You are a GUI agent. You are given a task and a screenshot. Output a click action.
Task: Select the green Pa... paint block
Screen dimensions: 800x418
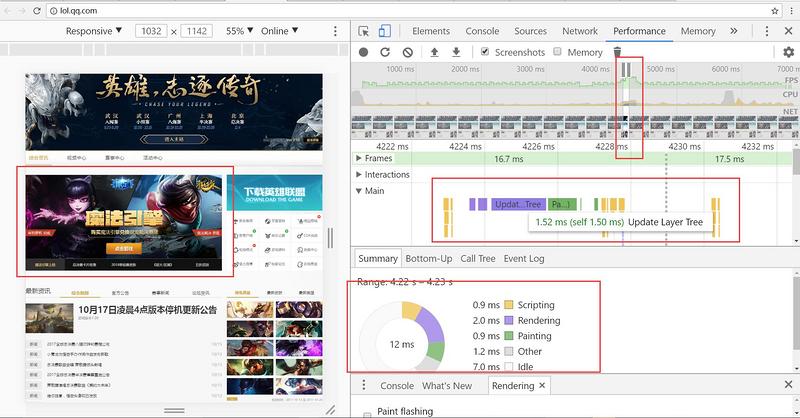click(x=563, y=205)
